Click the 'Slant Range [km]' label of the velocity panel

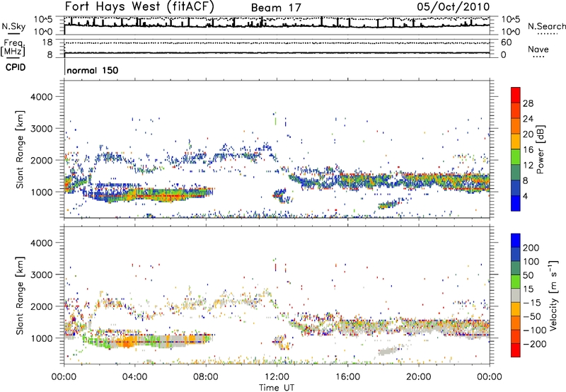pos(21,296)
